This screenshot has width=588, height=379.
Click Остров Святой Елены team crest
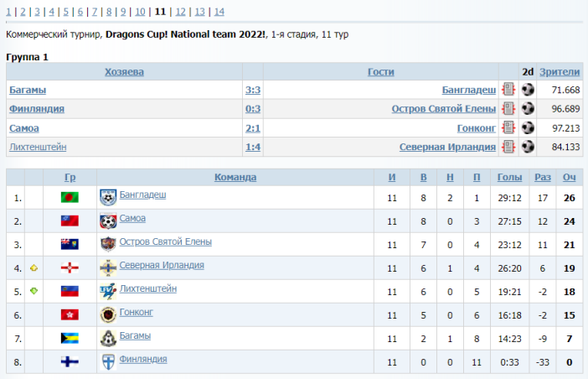point(108,244)
